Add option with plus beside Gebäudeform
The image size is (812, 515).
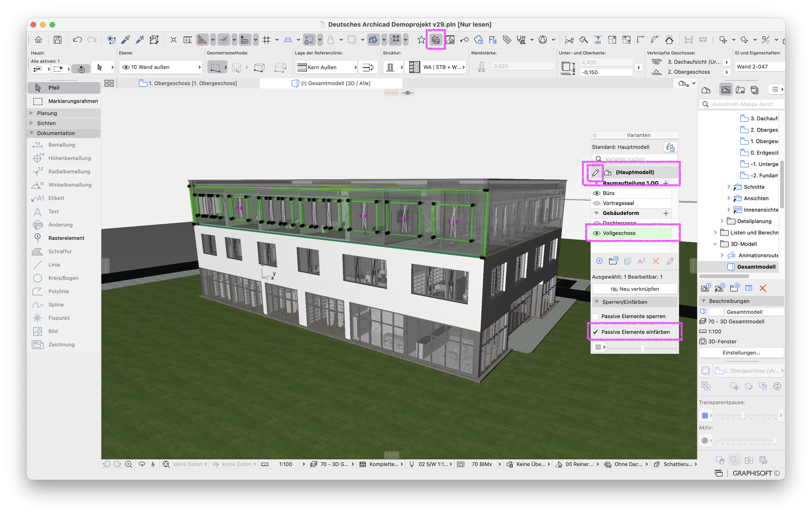(x=666, y=213)
